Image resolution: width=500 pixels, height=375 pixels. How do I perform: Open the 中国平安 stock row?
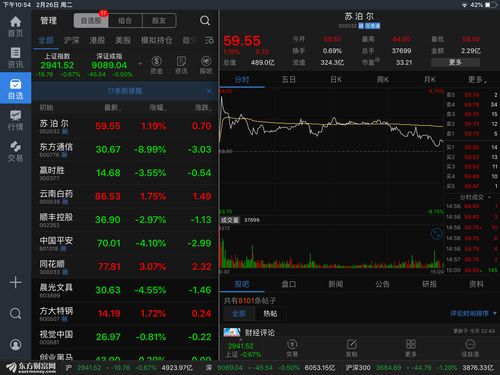click(125, 243)
